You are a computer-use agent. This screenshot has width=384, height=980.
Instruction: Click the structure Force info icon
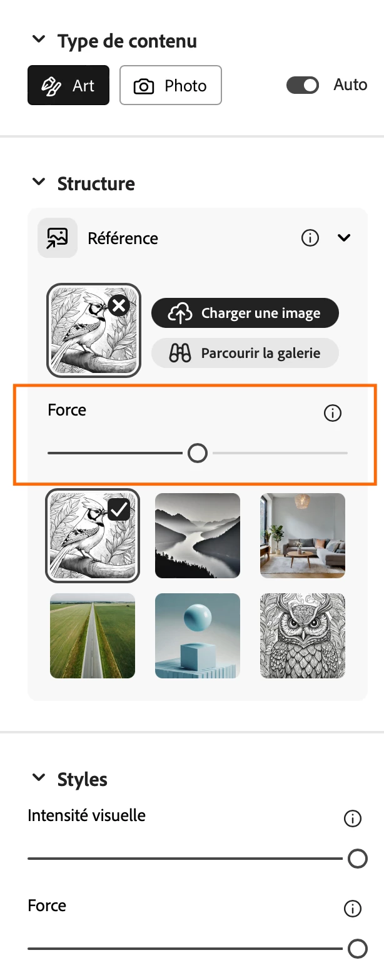333,413
